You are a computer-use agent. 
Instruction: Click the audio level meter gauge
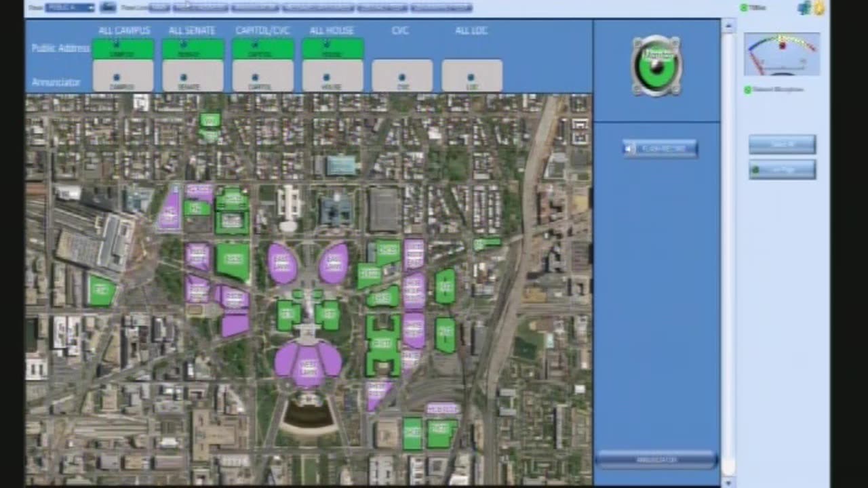(x=782, y=54)
